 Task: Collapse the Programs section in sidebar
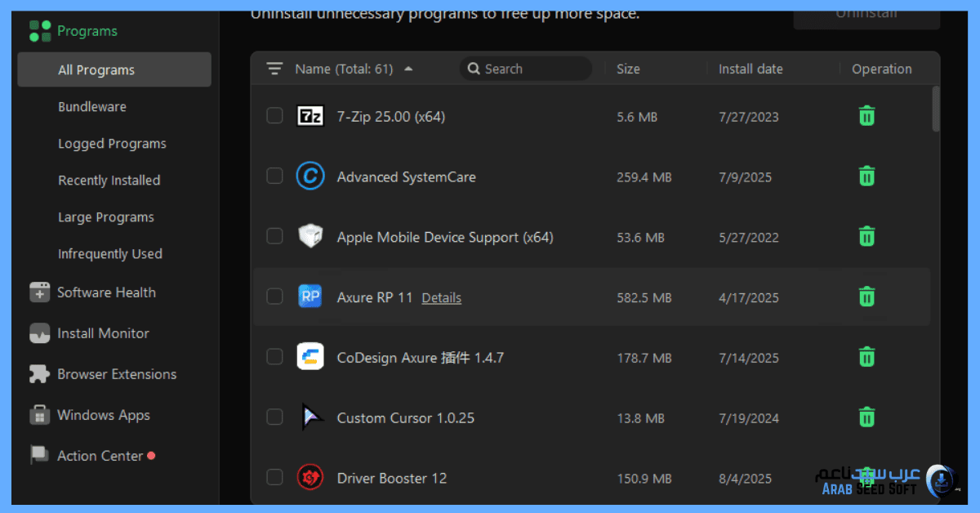[x=87, y=31]
